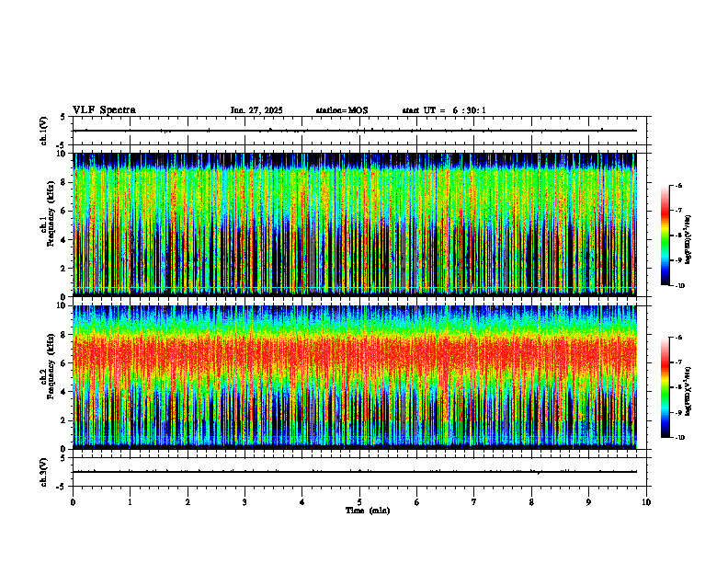
Task: Click the '6' kHz tick on ch.2 frequency axis
Action: pos(63,363)
